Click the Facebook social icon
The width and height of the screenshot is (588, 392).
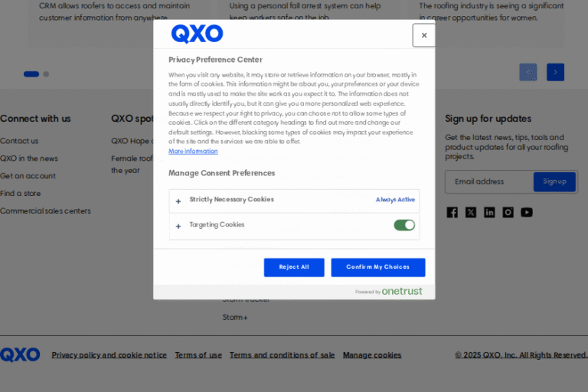point(452,212)
